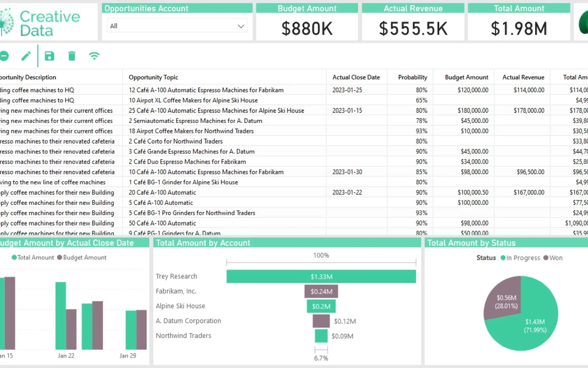Select the Northwind Traders funnel bar
The image size is (588, 368).
321,336
